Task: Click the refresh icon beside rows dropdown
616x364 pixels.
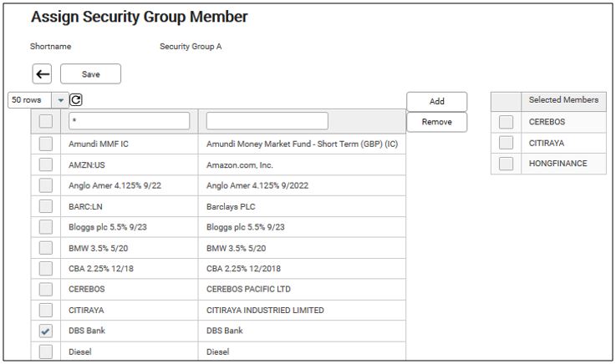Action: (x=76, y=100)
